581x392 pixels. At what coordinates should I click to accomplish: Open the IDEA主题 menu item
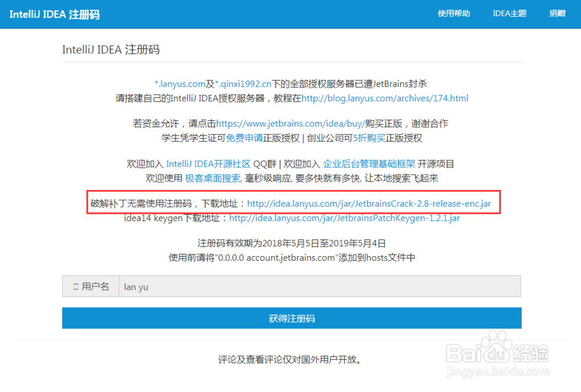(x=510, y=14)
